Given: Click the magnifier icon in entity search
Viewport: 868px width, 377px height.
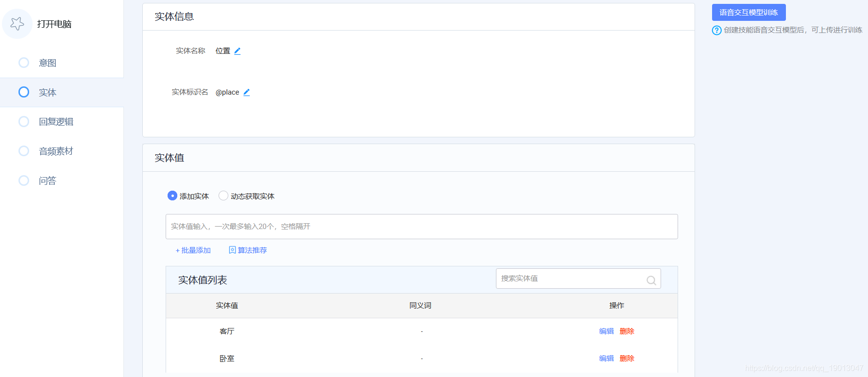Looking at the screenshot, I should coord(651,280).
